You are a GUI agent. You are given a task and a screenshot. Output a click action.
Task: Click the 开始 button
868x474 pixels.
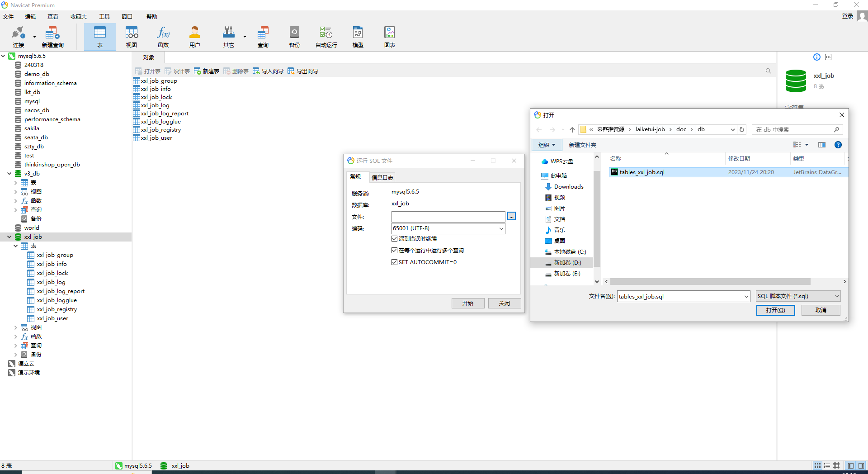coord(468,303)
